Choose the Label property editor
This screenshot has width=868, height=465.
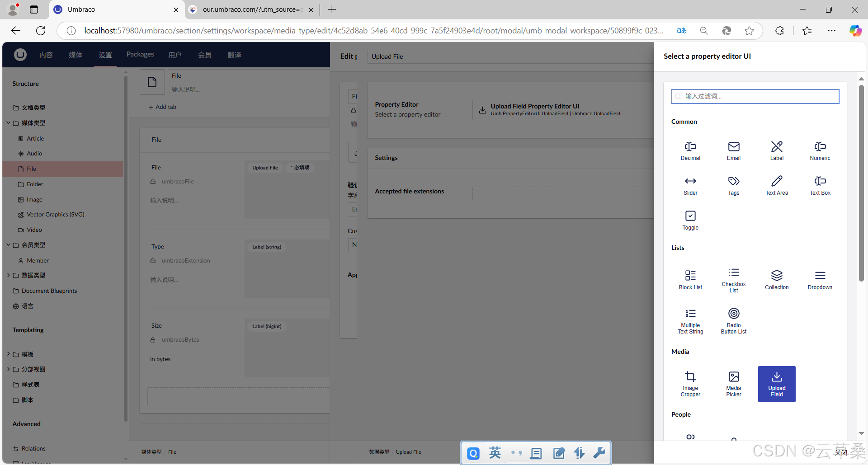(x=777, y=151)
